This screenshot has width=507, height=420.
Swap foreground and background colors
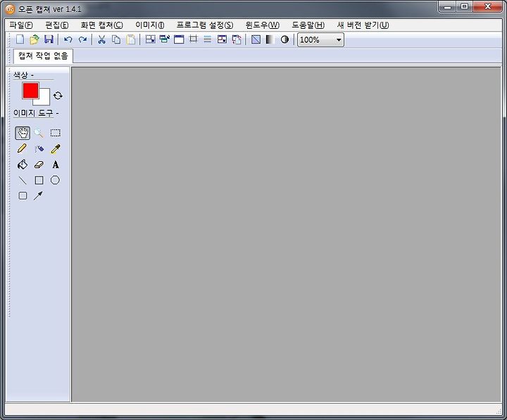pyautogui.click(x=58, y=96)
